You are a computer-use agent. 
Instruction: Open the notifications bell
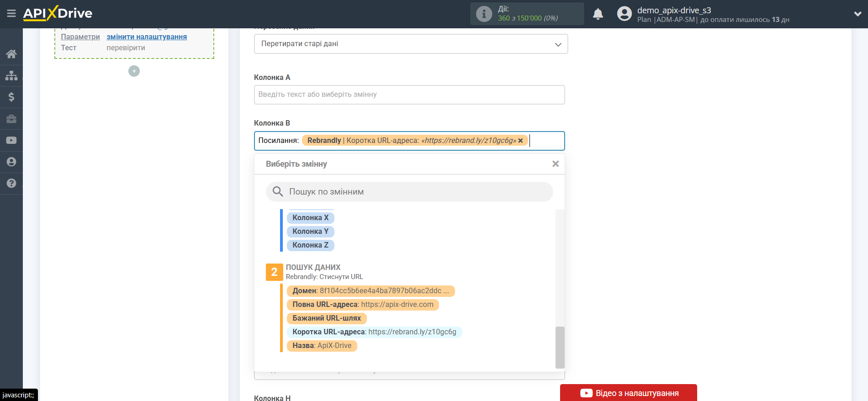point(598,14)
